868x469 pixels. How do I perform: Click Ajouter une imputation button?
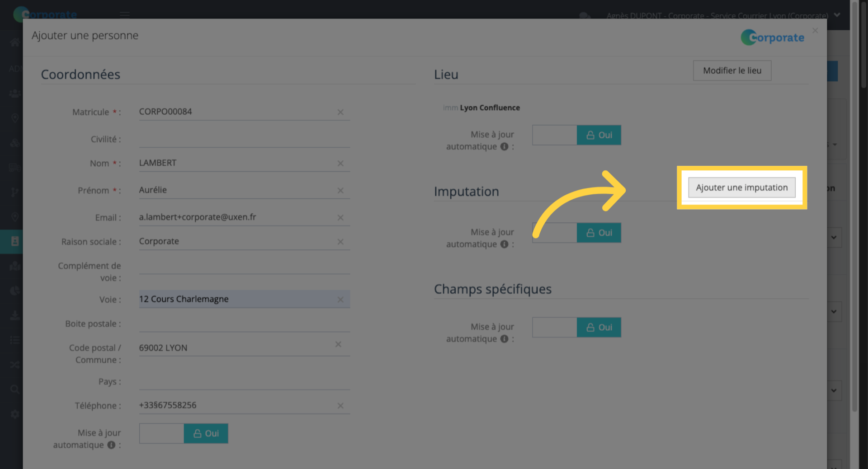tap(741, 188)
